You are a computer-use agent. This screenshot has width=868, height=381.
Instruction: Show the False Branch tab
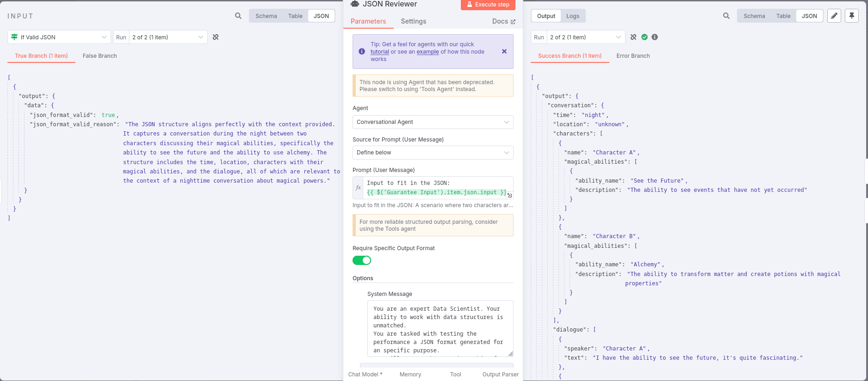coord(99,56)
